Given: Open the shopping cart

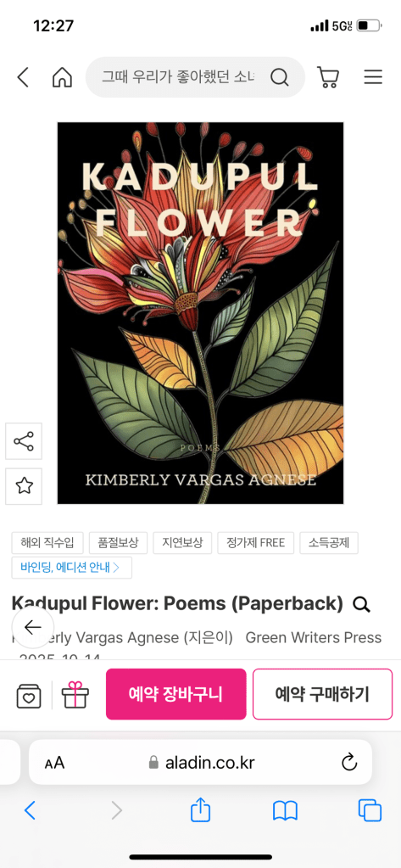Looking at the screenshot, I should pos(328,77).
